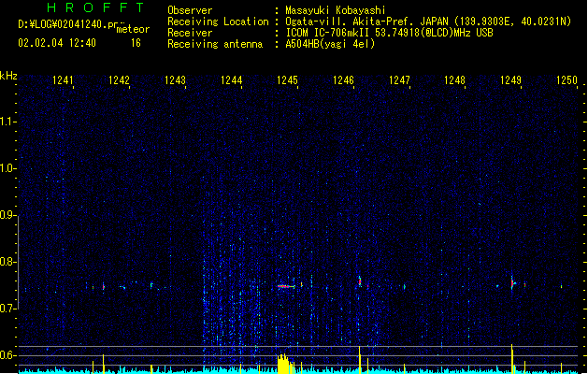Click observer name Masayuki Kobayashi
Screen dimensions: 588x374
tap(336, 10)
